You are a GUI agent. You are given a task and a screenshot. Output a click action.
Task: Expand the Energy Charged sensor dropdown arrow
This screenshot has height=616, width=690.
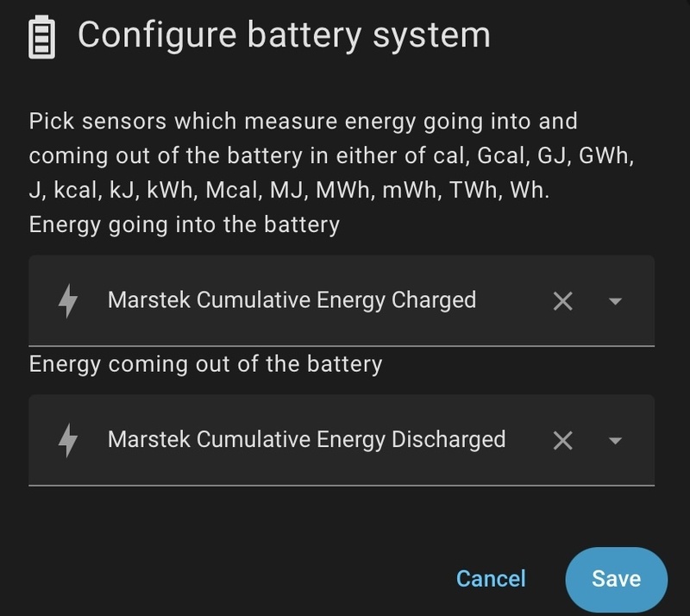[x=615, y=301]
